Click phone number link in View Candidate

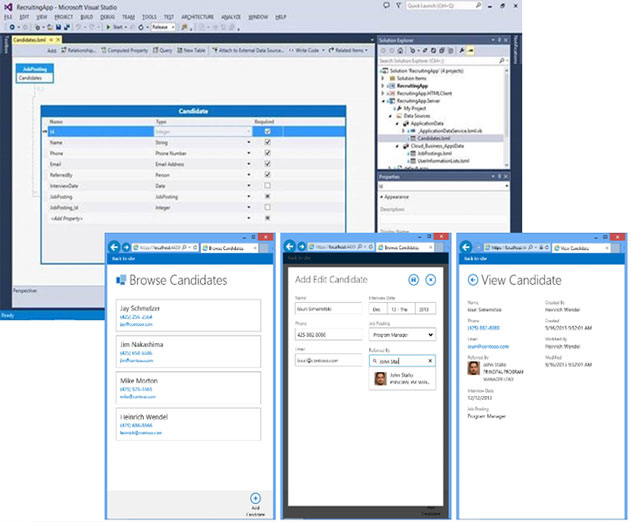(483, 328)
